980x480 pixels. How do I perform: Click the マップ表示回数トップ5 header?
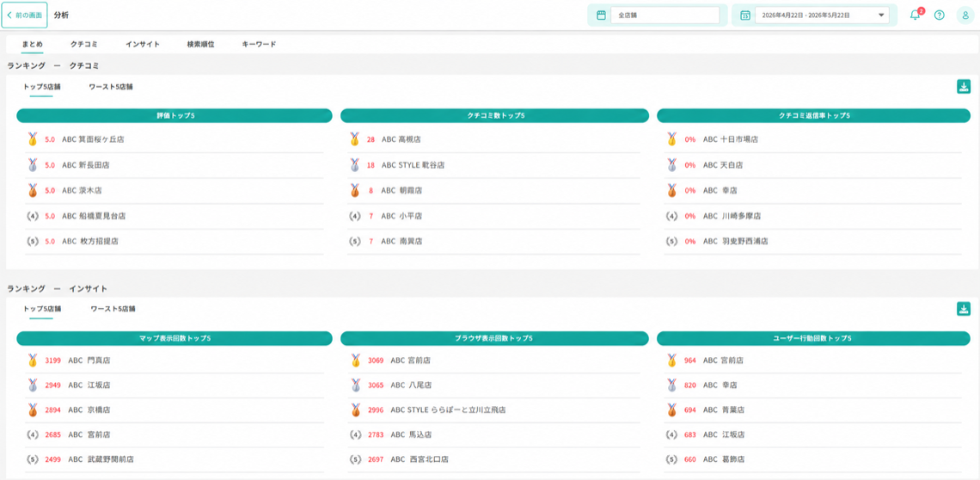[x=175, y=338]
